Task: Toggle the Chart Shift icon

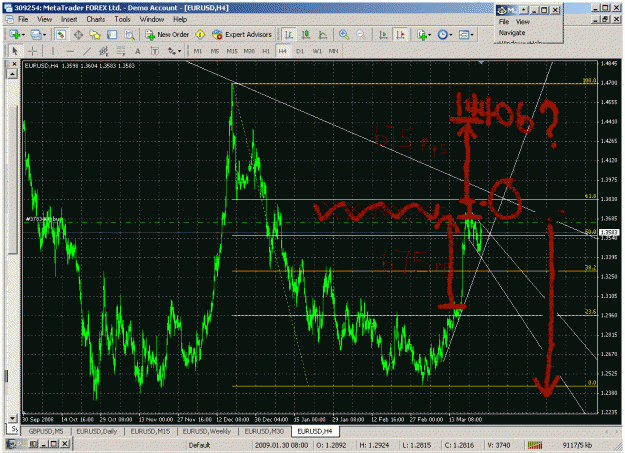Action: click(x=400, y=35)
